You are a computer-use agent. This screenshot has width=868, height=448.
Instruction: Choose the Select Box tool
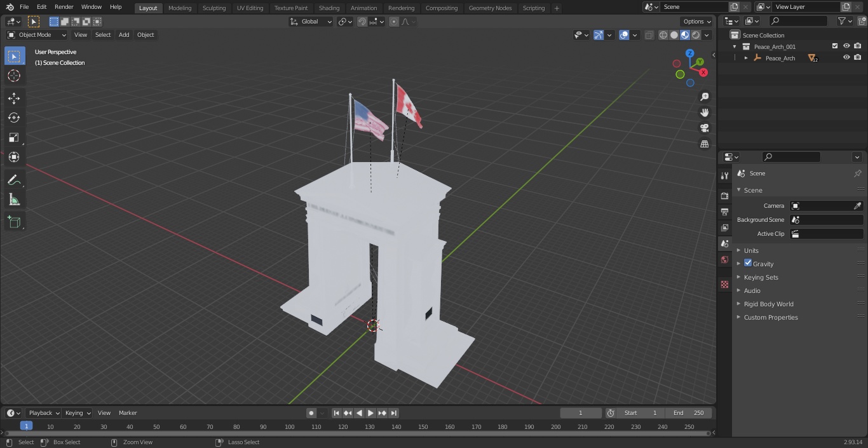point(14,57)
